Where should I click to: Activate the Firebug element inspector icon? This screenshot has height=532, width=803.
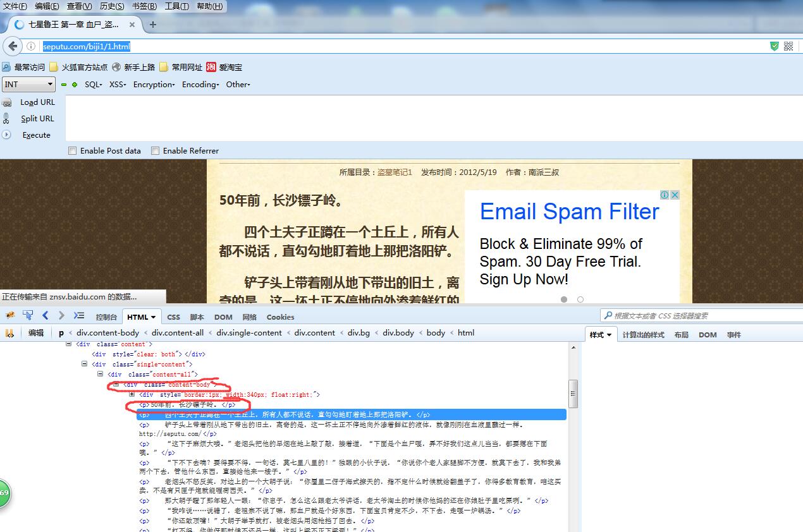click(x=28, y=315)
